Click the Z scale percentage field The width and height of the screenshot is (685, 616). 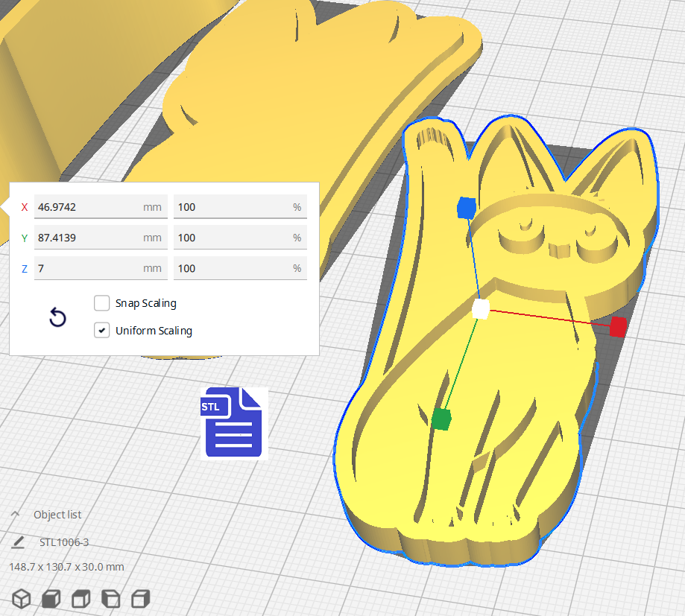coord(231,268)
